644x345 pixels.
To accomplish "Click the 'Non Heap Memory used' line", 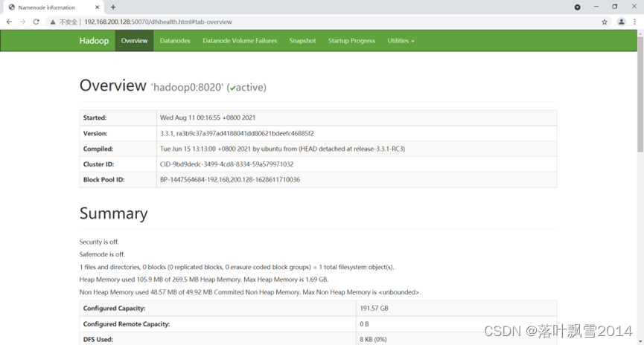I will click(250, 292).
